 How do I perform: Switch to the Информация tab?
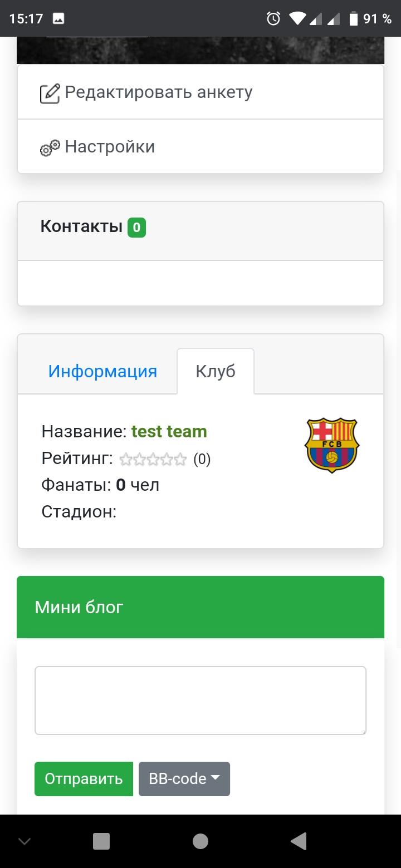[102, 371]
